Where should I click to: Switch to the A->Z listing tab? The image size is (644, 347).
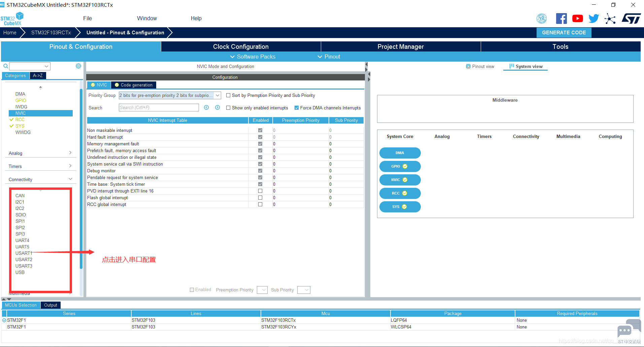click(x=38, y=75)
